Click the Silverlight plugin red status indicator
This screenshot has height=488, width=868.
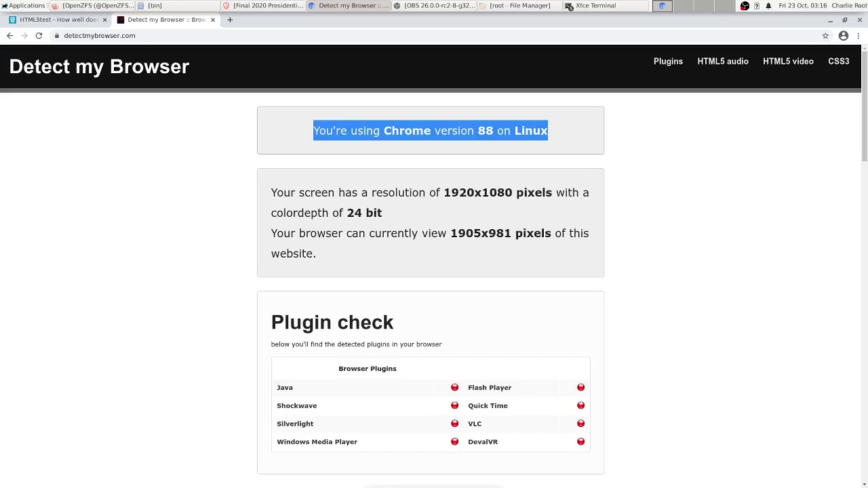(454, 424)
